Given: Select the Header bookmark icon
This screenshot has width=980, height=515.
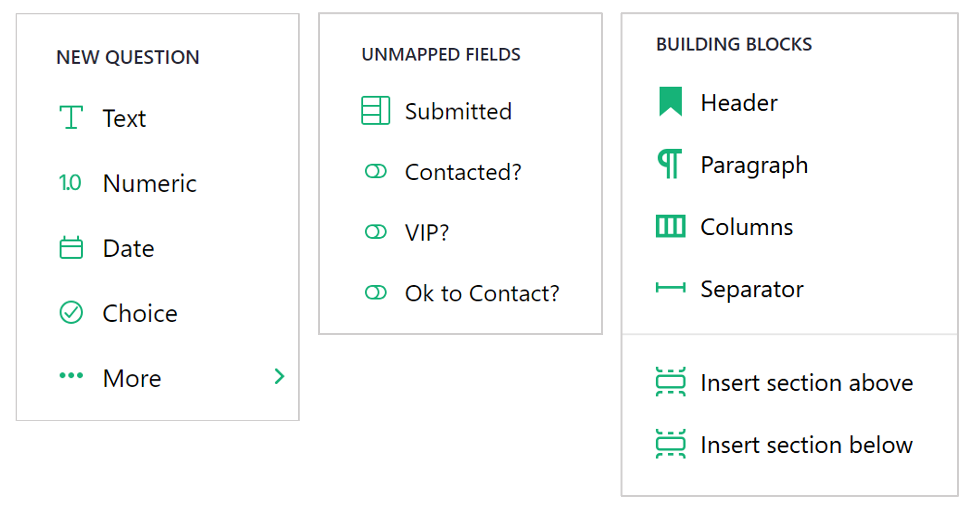Looking at the screenshot, I should (x=671, y=102).
